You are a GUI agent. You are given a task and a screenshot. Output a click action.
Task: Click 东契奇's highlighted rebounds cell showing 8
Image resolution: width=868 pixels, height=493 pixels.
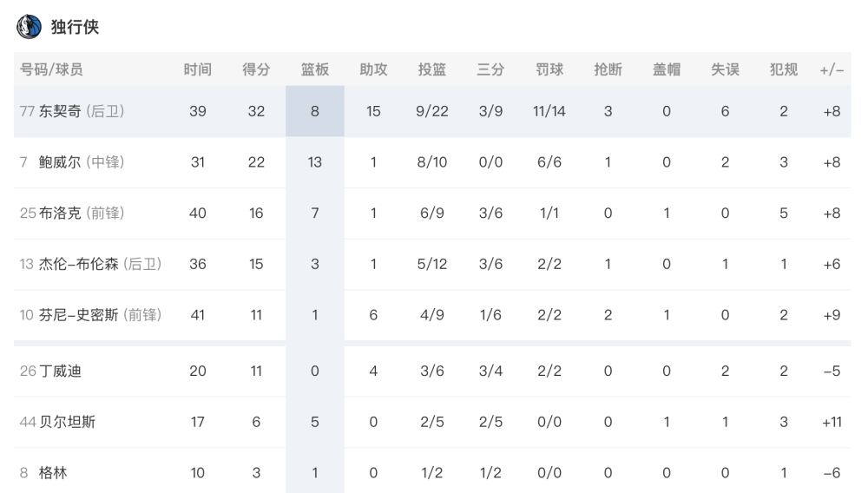tap(315, 111)
